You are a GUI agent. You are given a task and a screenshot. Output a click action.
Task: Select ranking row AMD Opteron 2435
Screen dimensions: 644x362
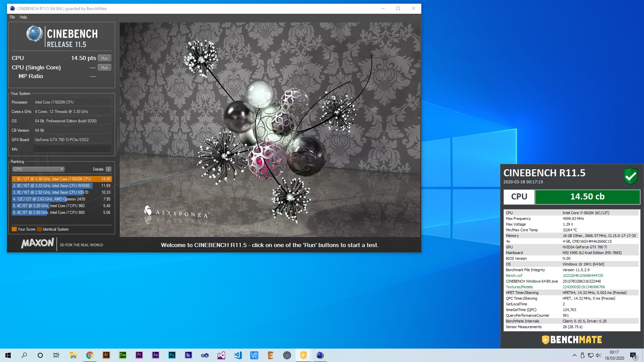pyautogui.click(x=62, y=199)
